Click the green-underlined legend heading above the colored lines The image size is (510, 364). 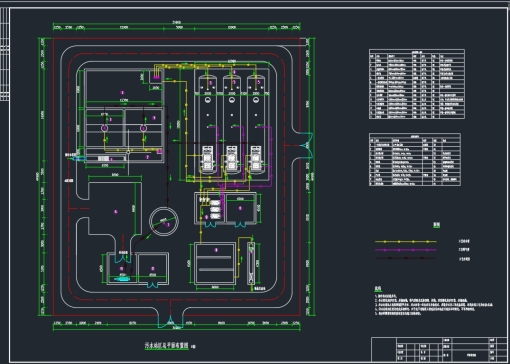coord(436,225)
